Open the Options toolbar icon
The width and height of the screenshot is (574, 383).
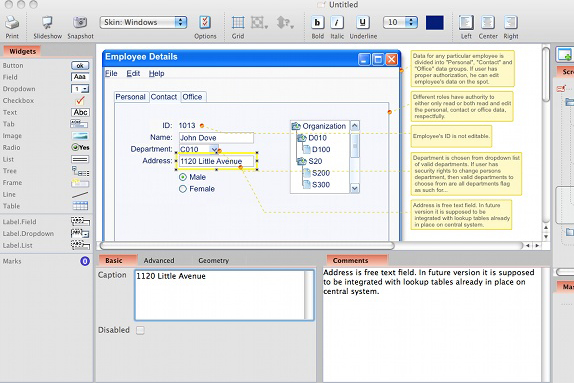(x=205, y=22)
